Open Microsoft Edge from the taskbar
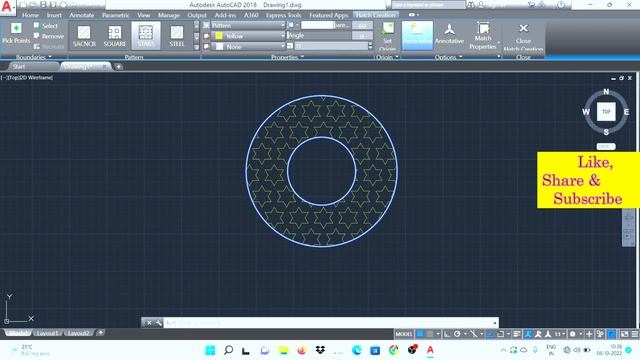Viewport: 640px width, 360px height. 357,350
